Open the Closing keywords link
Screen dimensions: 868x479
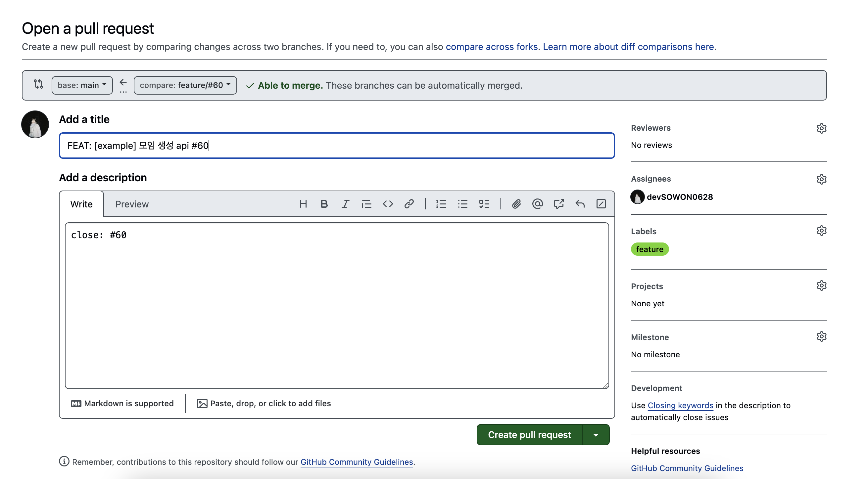680,405
